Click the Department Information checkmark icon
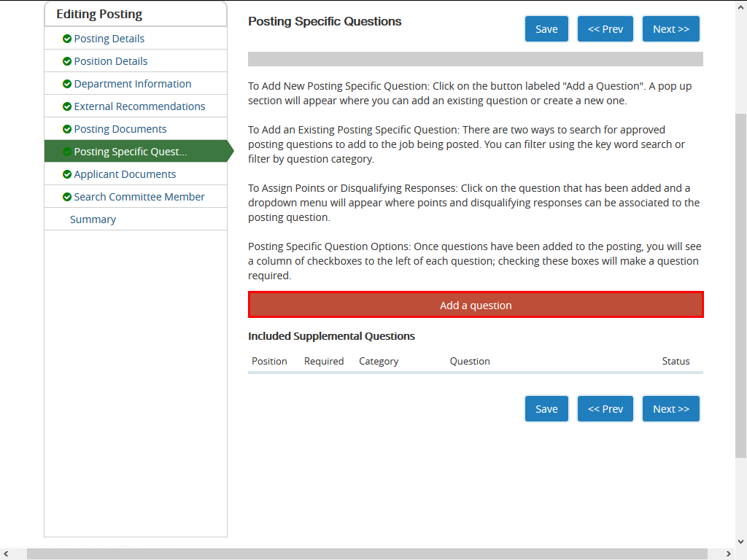The image size is (747, 560). (67, 84)
